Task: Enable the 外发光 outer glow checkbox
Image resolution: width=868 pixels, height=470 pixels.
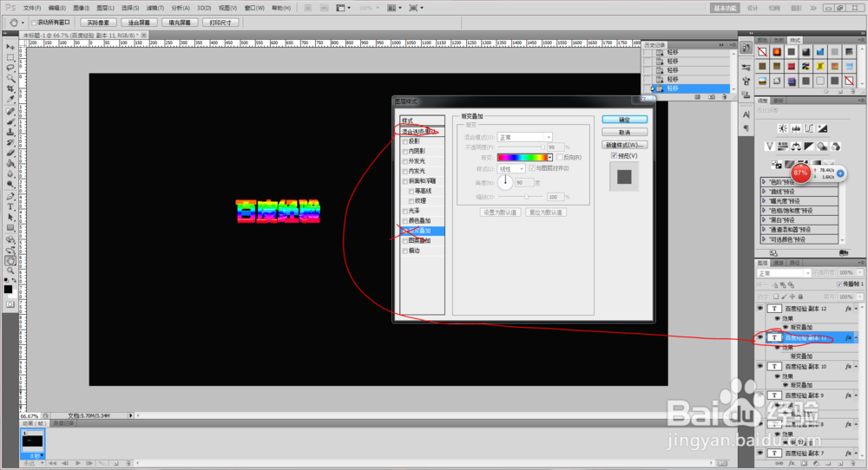Action: tap(405, 161)
